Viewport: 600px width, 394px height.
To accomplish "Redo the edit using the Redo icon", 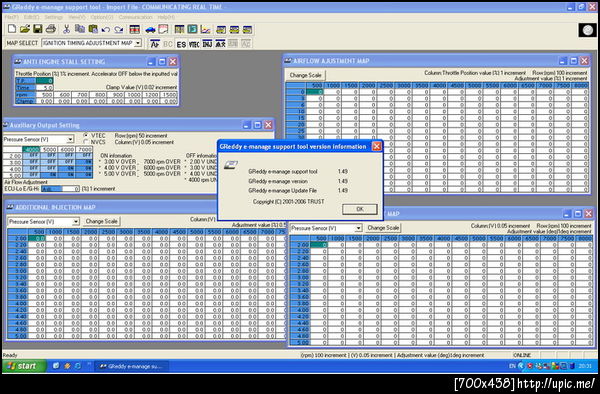I will coord(119,29).
